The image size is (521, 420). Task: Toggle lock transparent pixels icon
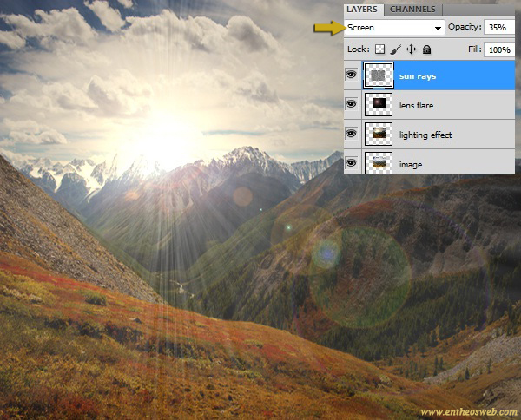click(x=379, y=49)
